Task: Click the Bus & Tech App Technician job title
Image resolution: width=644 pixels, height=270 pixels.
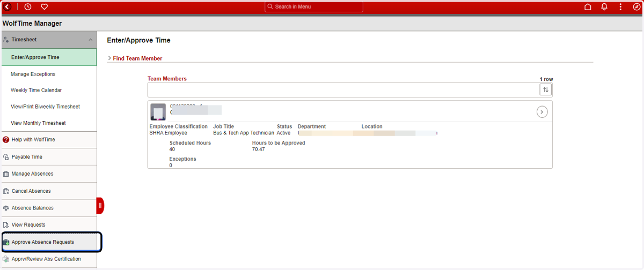Action: (x=244, y=133)
